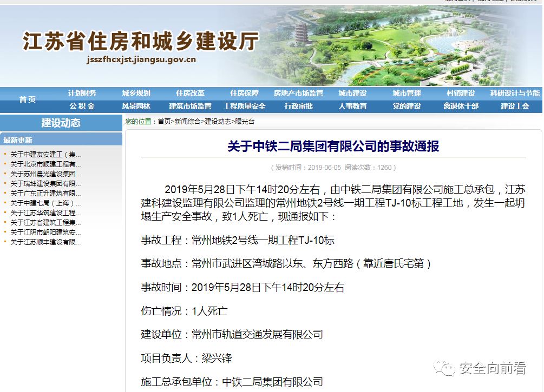The image size is (544, 392).
Task: Go to 离退休干部 section
Action: tap(461, 106)
